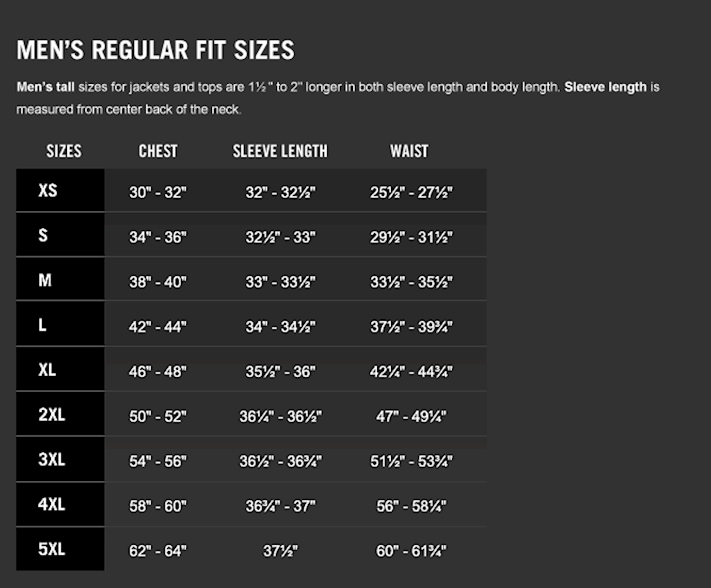
Task: Click the SLEEVE LENGTH column header
Action: 280,151
